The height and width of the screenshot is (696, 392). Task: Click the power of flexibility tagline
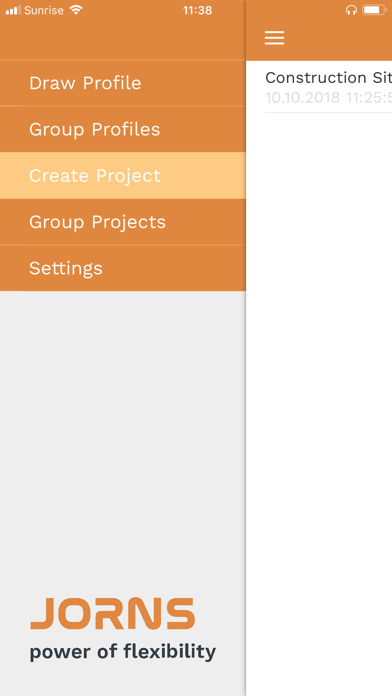(123, 652)
